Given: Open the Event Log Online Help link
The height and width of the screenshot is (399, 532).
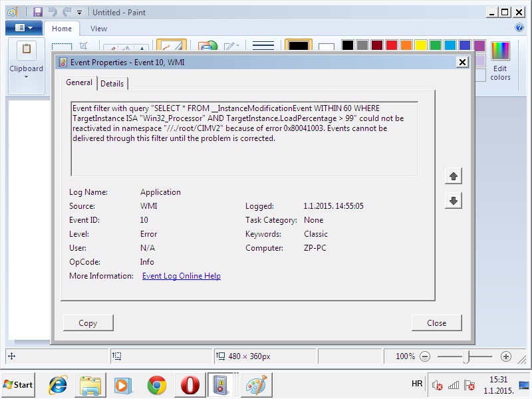Looking at the screenshot, I should coord(182,276).
